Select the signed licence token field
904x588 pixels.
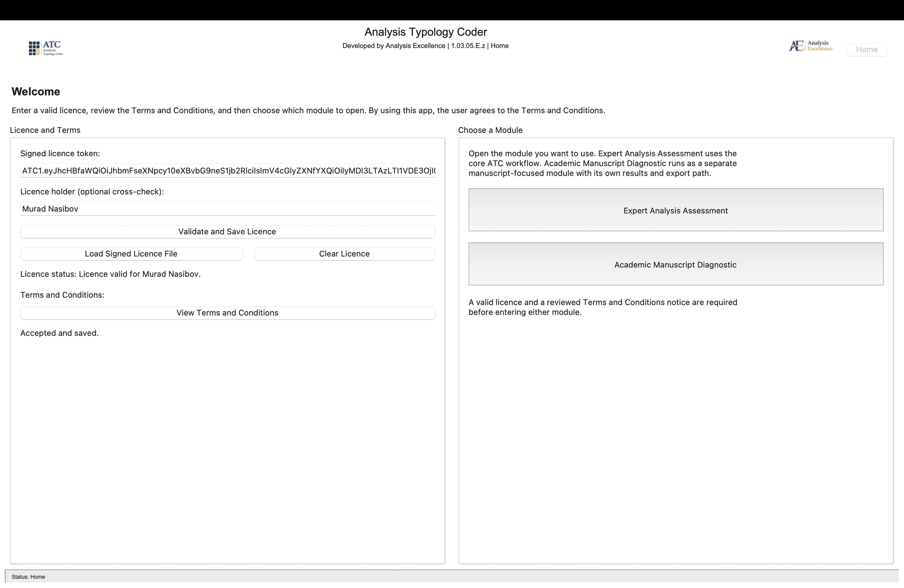click(227, 171)
